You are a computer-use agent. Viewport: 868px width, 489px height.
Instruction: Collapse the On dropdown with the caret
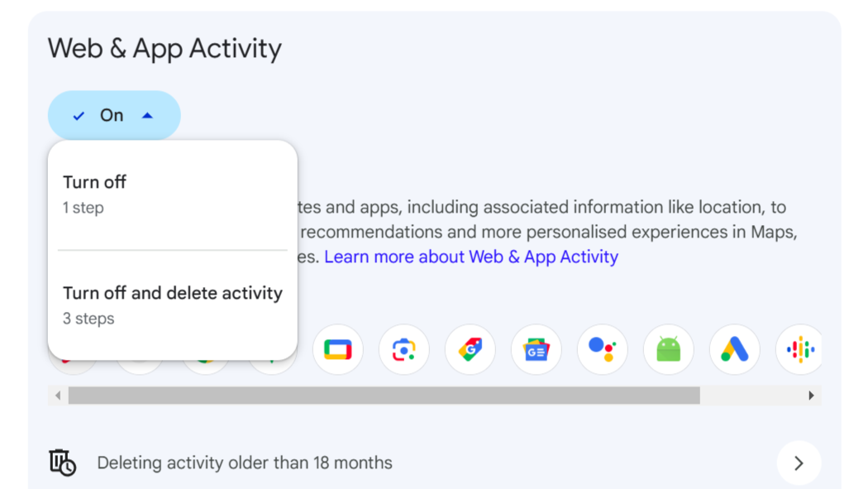[145, 115]
